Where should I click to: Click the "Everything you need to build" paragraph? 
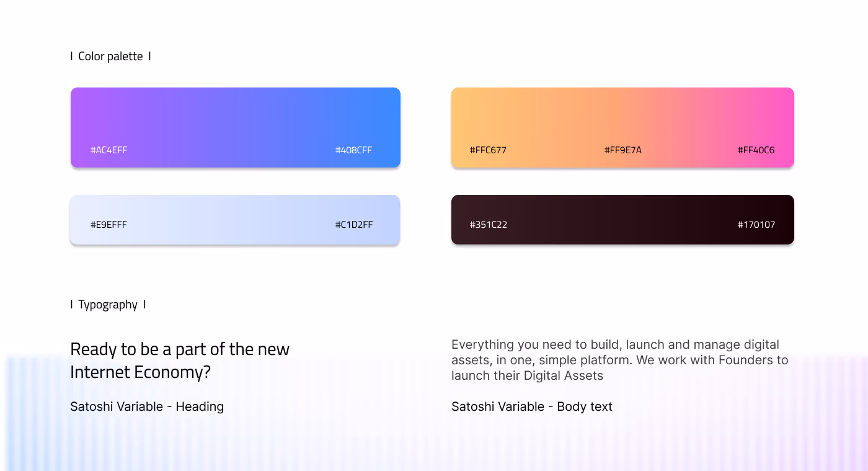pyautogui.click(x=619, y=360)
